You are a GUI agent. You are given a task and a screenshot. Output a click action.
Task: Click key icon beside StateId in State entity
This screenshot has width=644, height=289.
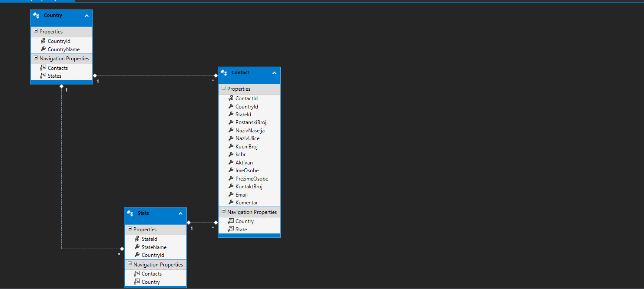click(x=137, y=239)
